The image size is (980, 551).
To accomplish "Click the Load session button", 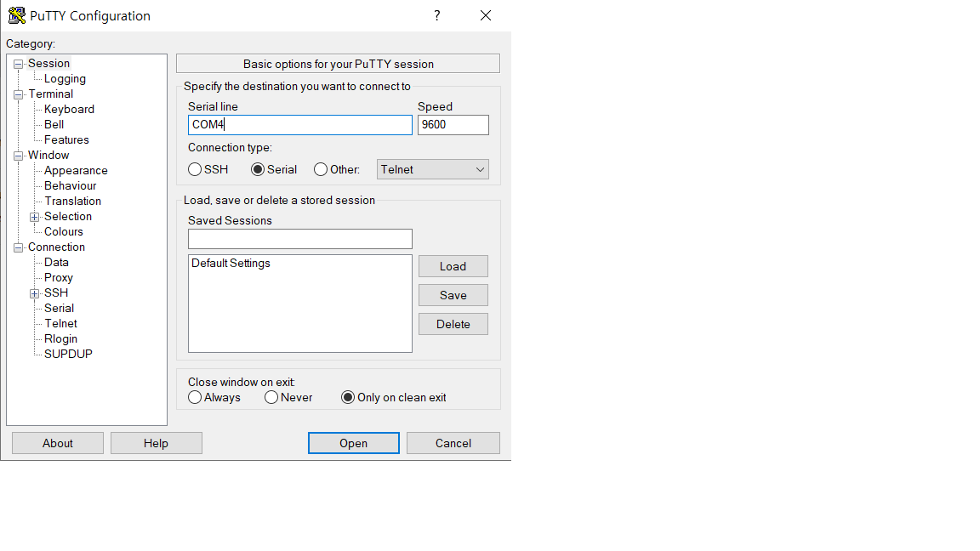I will pyautogui.click(x=453, y=267).
